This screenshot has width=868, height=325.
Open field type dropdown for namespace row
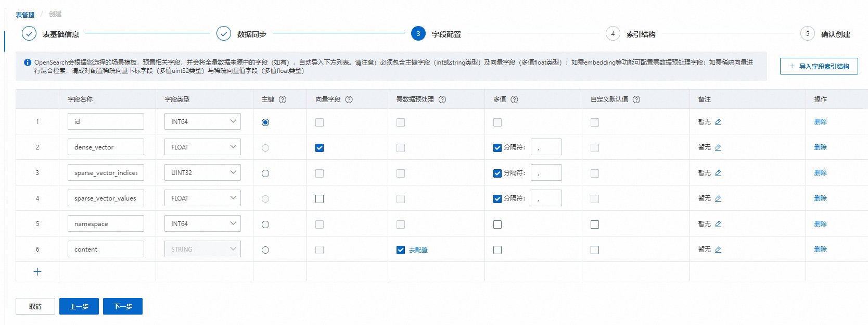tap(202, 223)
